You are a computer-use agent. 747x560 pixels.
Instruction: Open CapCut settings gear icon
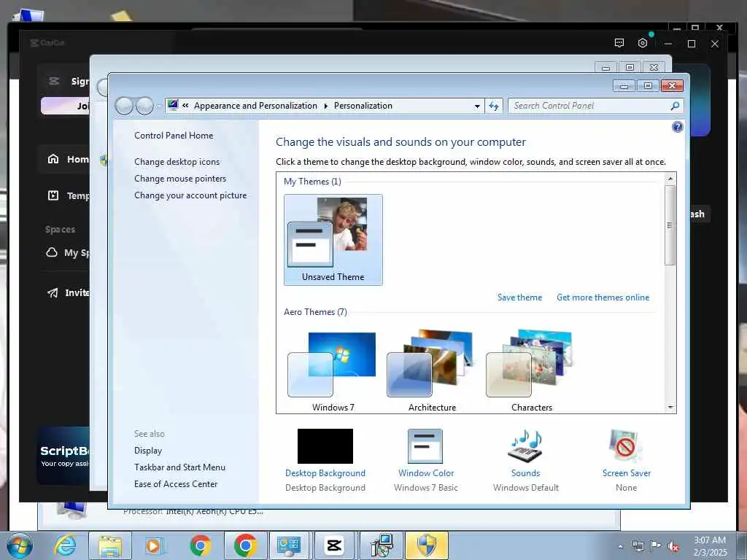click(x=642, y=43)
